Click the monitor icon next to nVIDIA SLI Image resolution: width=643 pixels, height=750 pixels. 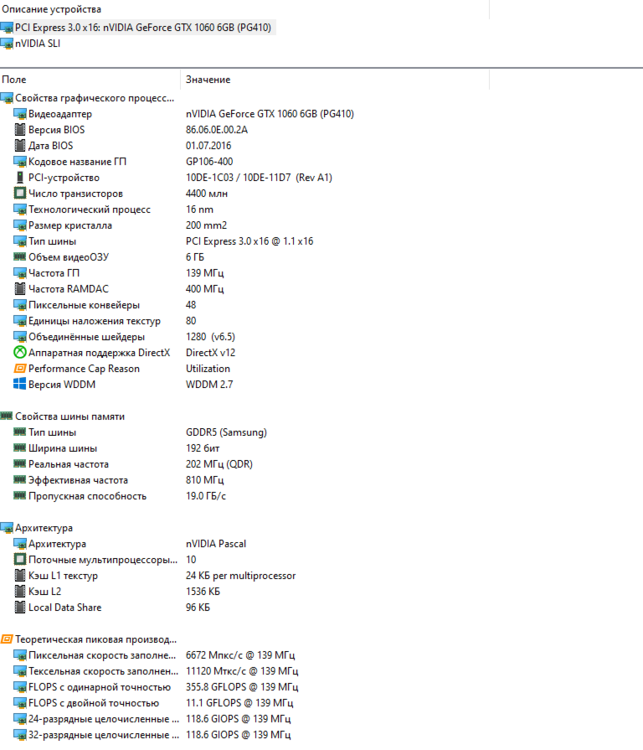click(7, 44)
